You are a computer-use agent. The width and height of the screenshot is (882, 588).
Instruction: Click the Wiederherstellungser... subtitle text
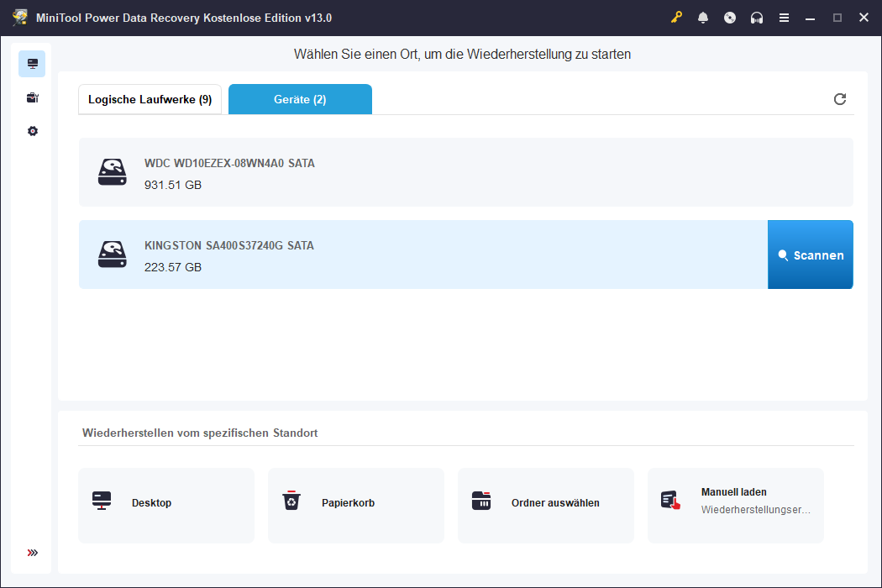pos(755,510)
